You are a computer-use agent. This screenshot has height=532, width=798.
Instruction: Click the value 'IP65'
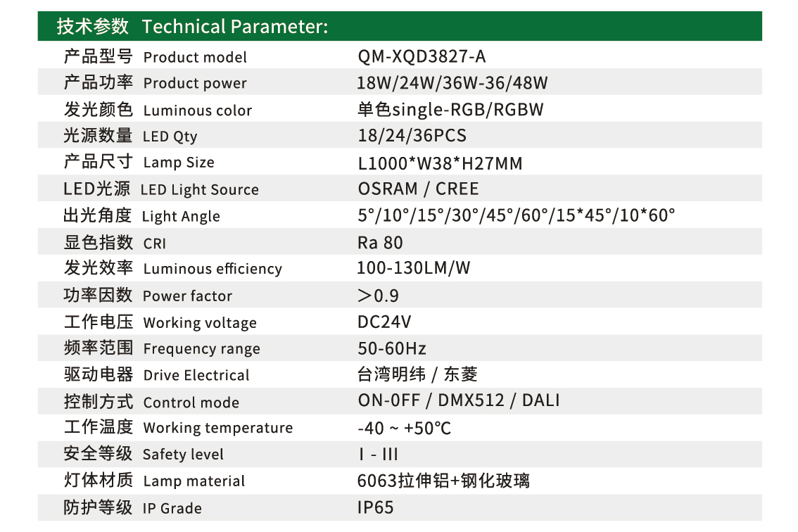click(x=376, y=507)
